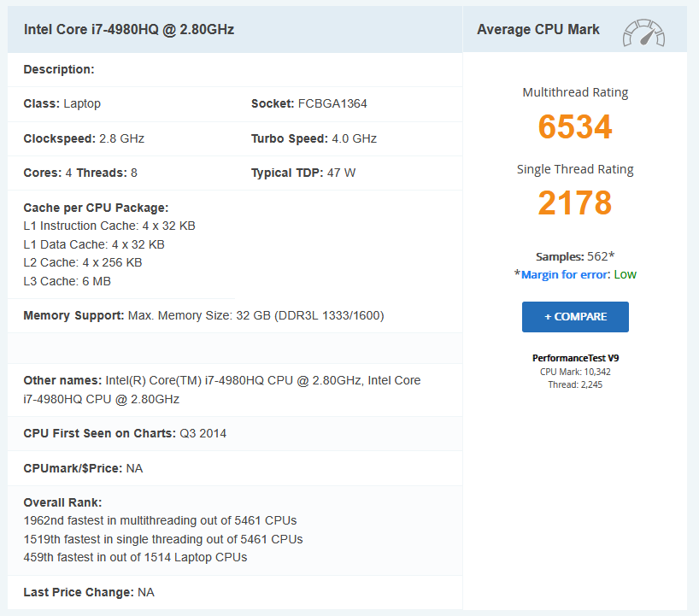Viewport: 699px width, 616px height.
Task: Click the PerformanceTest V9 label
Action: click(x=575, y=358)
